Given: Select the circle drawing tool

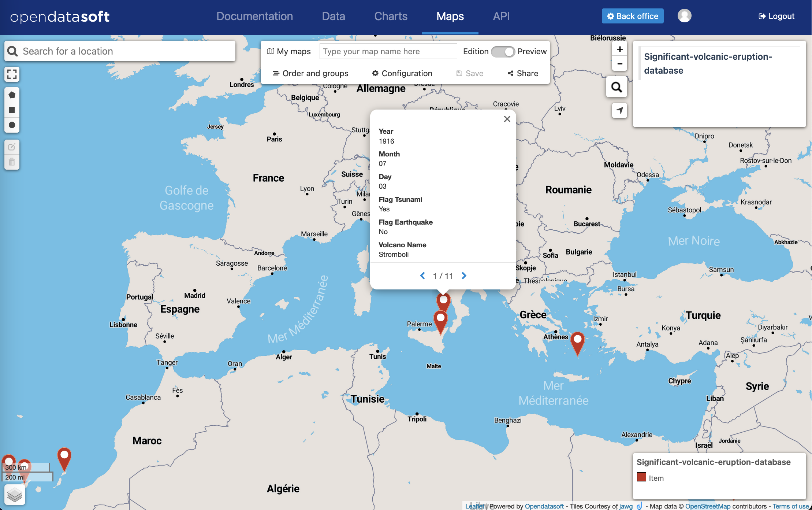Looking at the screenshot, I should coord(12,125).
